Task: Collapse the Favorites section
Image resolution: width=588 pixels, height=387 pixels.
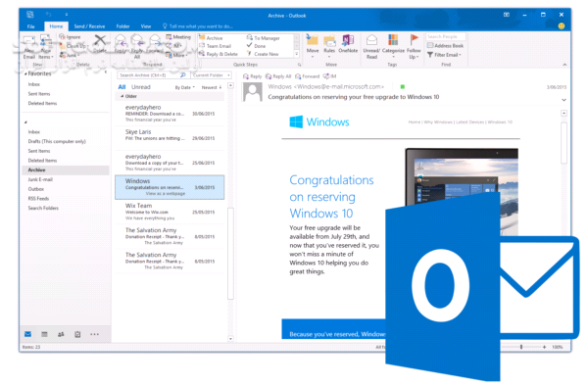Action: [25, 73]
